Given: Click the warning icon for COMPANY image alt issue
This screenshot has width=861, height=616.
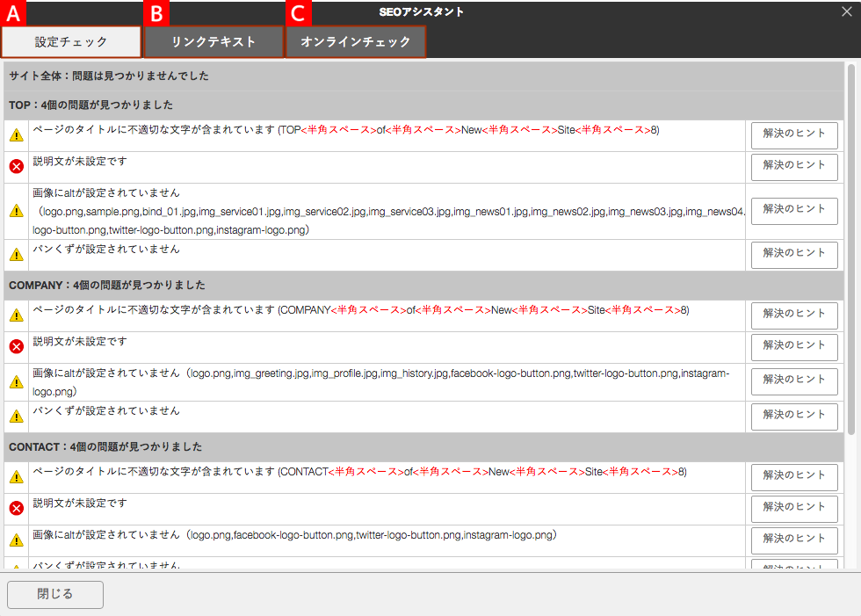Looking at the screenshot, I should [17, 381].
